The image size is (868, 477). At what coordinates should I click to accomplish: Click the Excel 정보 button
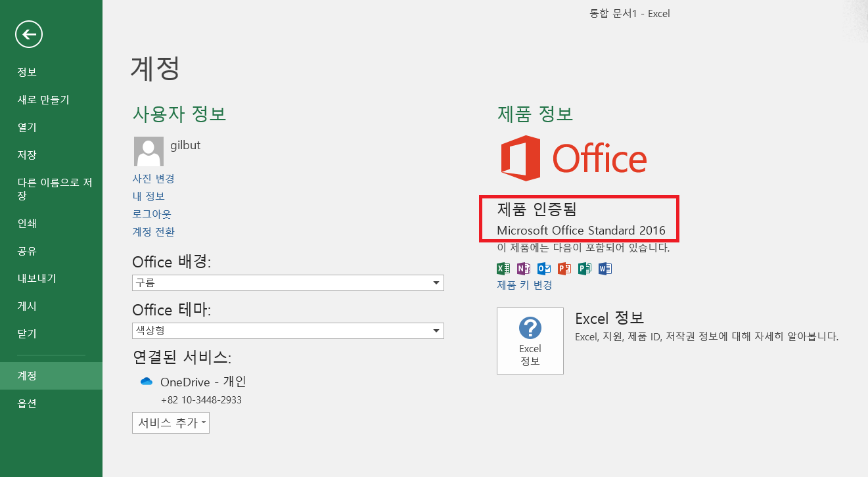pos(530,341)
